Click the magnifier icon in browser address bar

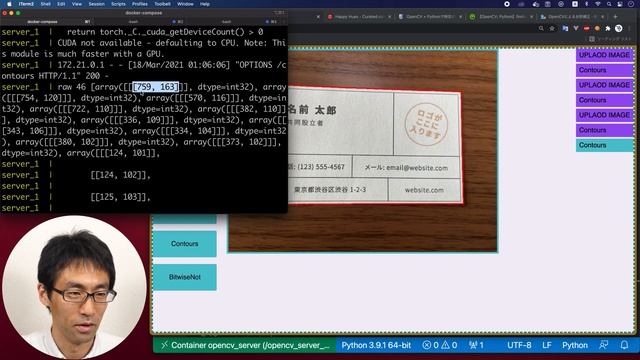[541, 29]
